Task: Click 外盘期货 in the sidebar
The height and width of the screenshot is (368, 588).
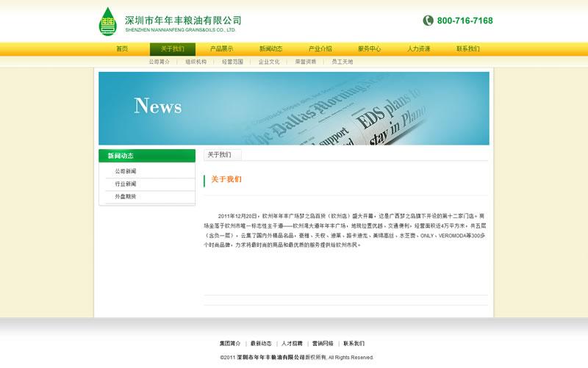Action: [x=126, y=197]
